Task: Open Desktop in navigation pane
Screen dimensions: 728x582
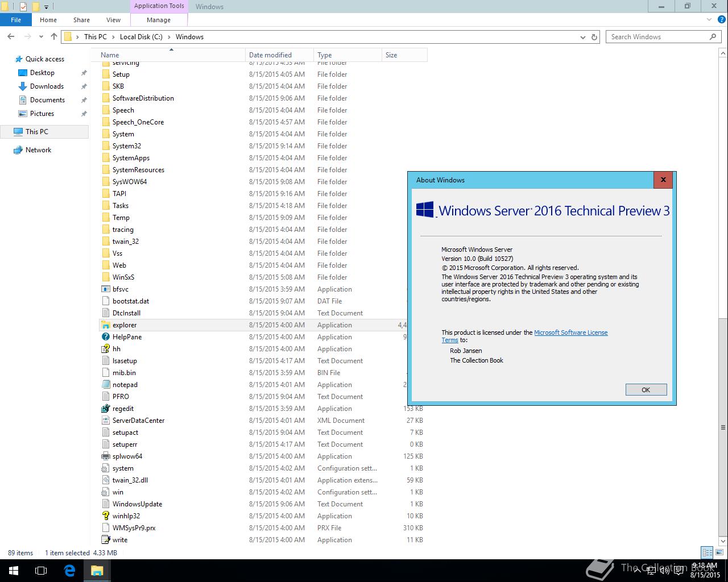Action: click(x=43, y=73)
